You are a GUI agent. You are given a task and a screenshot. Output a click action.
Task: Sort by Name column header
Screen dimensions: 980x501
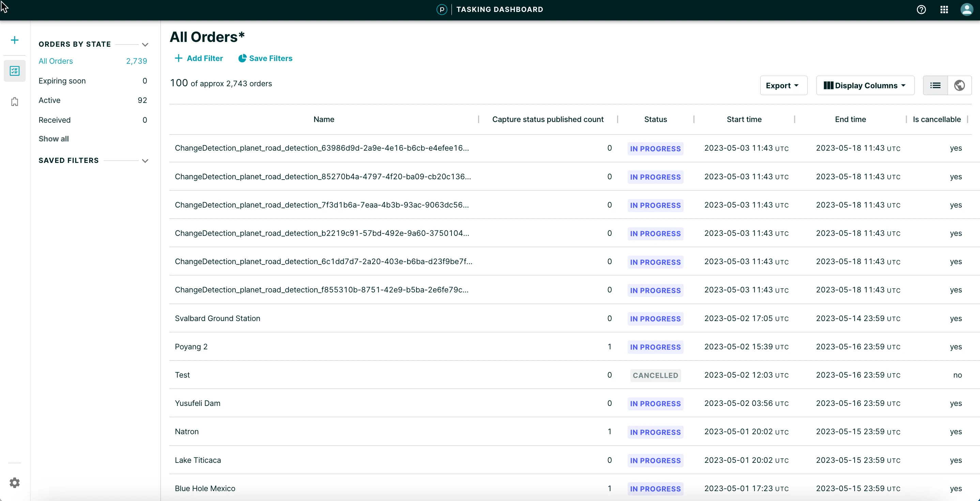[324, 119]
